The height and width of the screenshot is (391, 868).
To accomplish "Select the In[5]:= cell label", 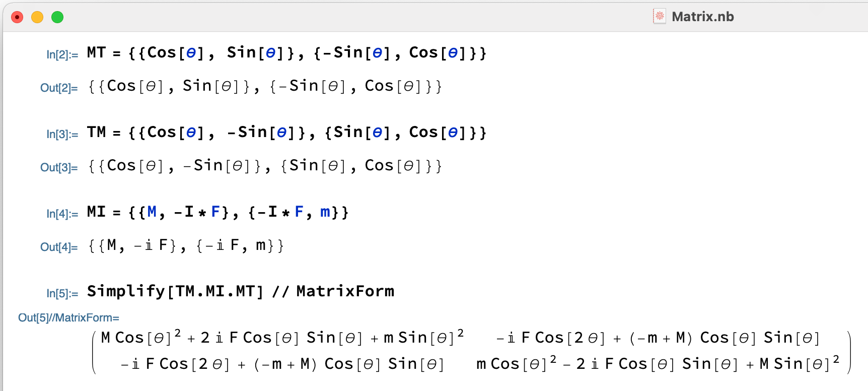I will [x=62, y=293].
